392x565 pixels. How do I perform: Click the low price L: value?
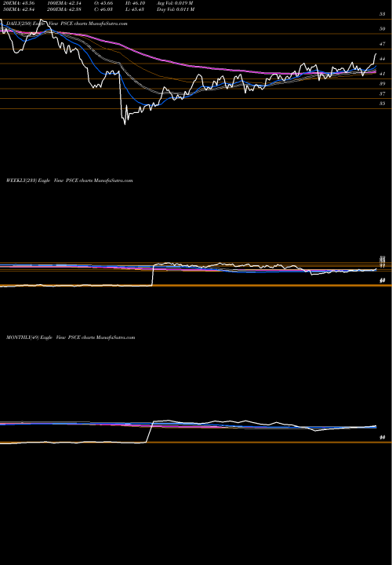click(136, 9)
